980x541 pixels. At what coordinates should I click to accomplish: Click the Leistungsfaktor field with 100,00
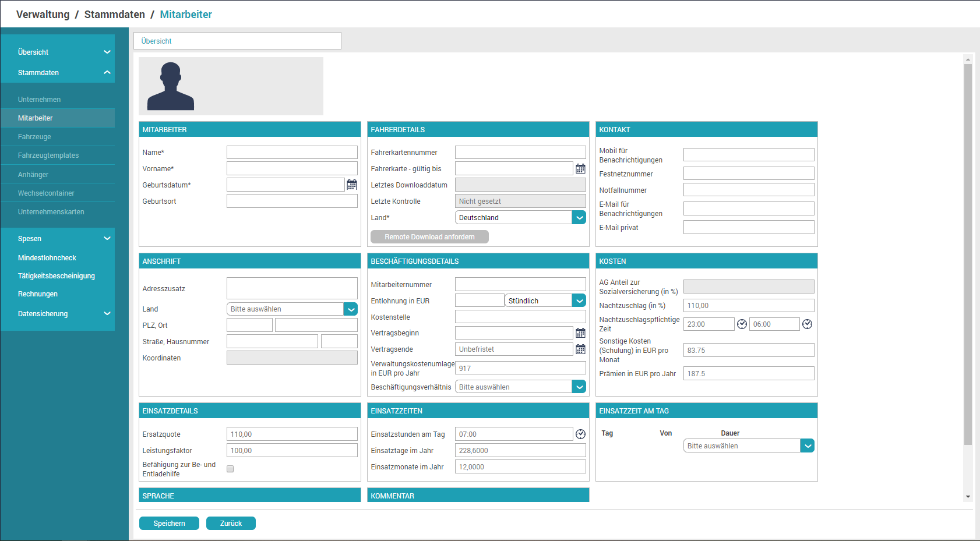pos(292,450)
